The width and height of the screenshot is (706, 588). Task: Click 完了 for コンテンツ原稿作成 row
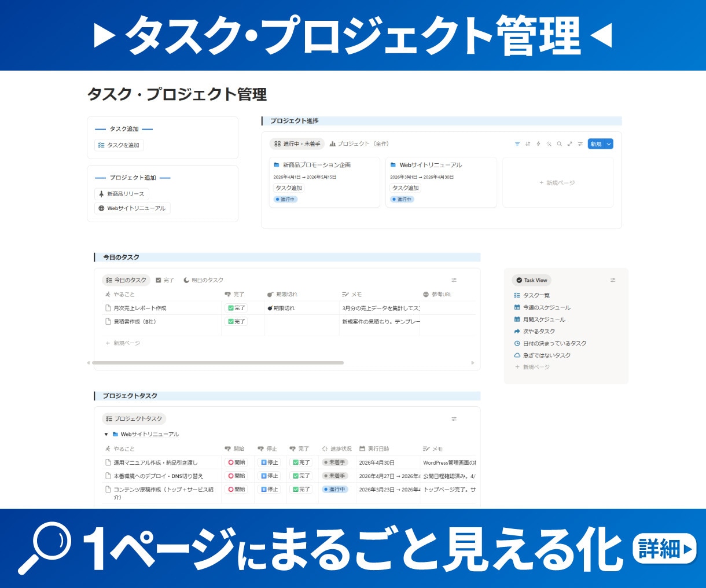click(301, 489)
